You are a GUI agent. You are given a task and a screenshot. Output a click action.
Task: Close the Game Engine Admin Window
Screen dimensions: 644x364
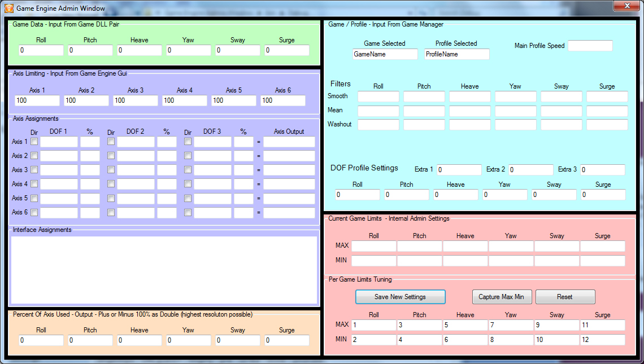point(627,6)
